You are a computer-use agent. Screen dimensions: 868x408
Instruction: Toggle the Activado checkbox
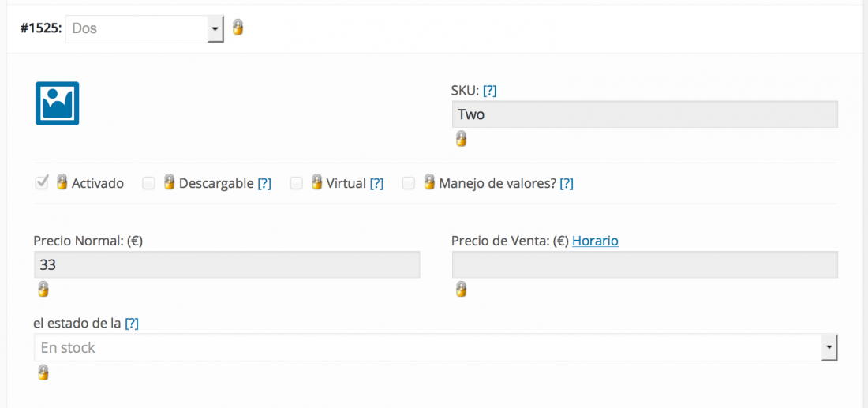pyautogui.click(x=42, y=182)
